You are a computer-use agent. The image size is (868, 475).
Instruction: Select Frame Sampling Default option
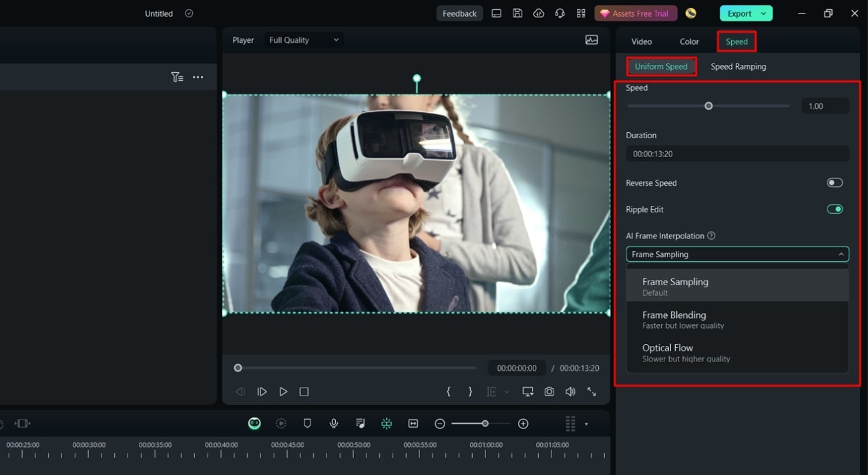coord(738,287)
